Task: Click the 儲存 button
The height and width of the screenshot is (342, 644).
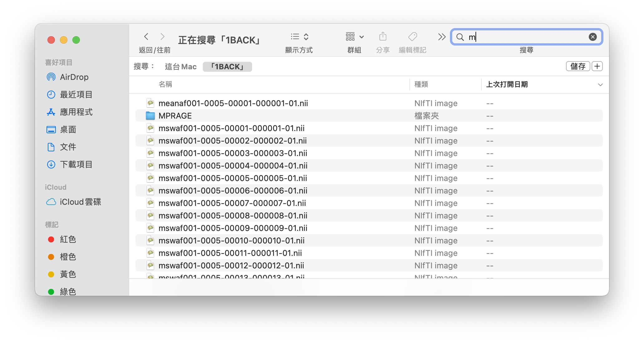Action: pos(577,66)
